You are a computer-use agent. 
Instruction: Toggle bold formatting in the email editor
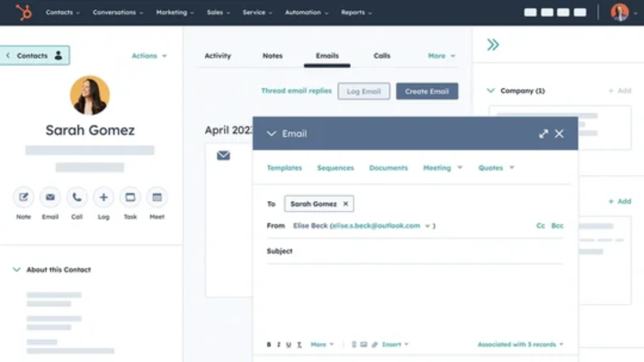pos(269,344)
